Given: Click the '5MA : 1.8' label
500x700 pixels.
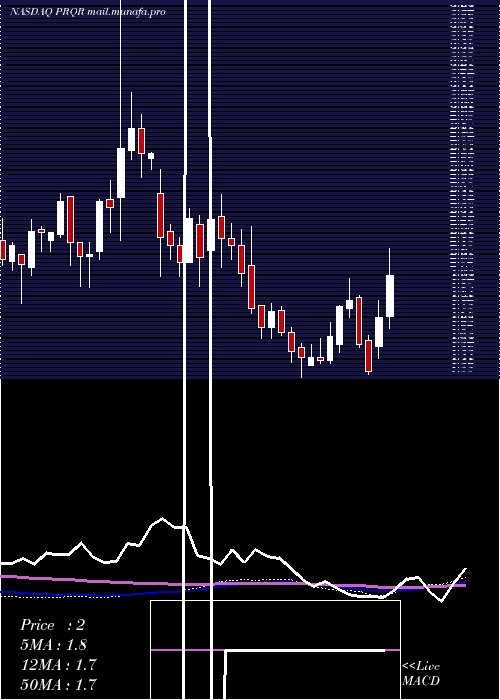Looking at the screenshot, I should tap(54, 645).
